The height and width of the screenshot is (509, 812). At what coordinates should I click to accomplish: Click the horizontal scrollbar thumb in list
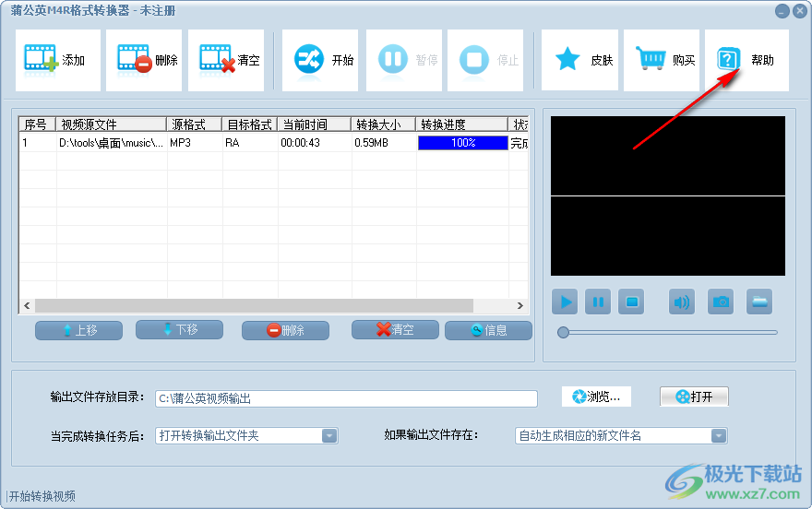click(x=254, y=306)
